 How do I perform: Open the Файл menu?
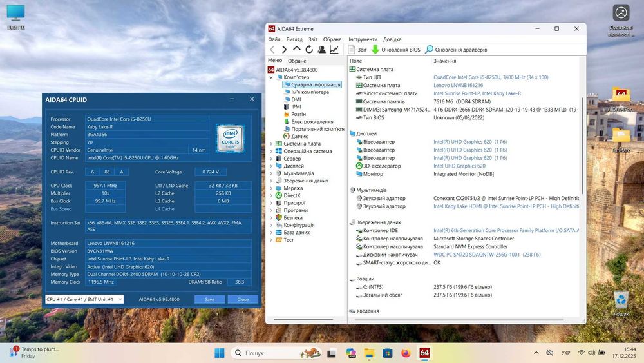click(274, 39)
